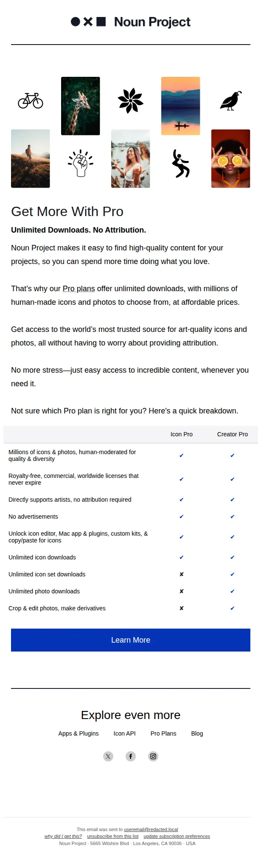Follow the Pro plans link
The height and width of the screenshot is (868, 258).
pos(79,289)
